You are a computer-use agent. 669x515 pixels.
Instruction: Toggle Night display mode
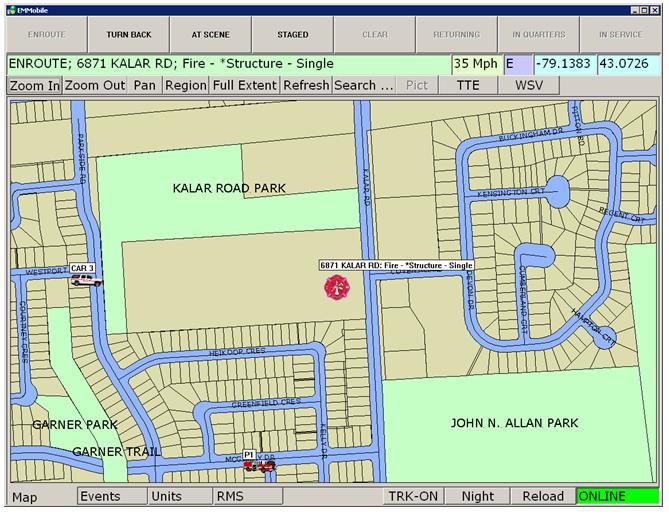pos(477,496)
